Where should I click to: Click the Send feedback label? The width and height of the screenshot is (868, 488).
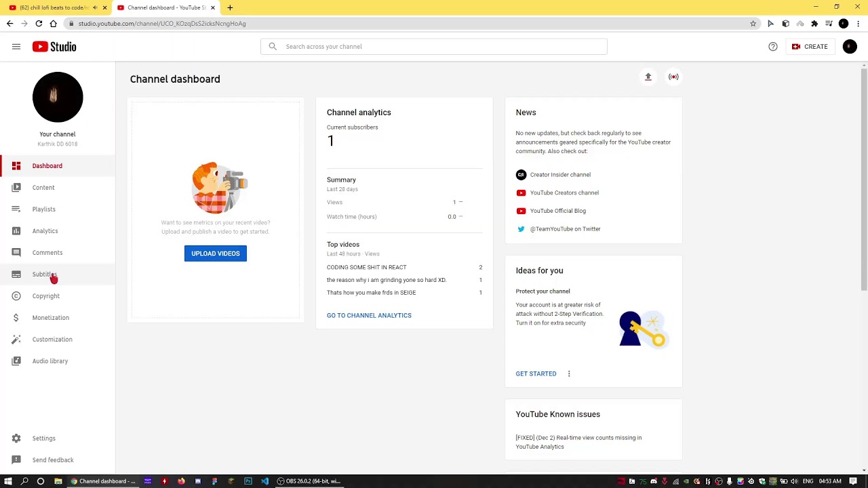(53, 460)
